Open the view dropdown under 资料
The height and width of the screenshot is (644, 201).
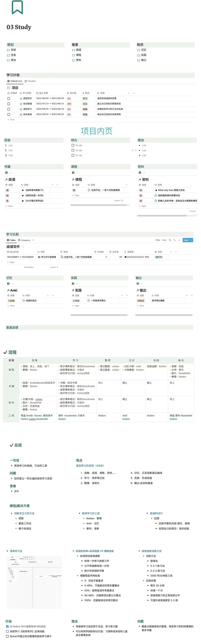point(142,173)
